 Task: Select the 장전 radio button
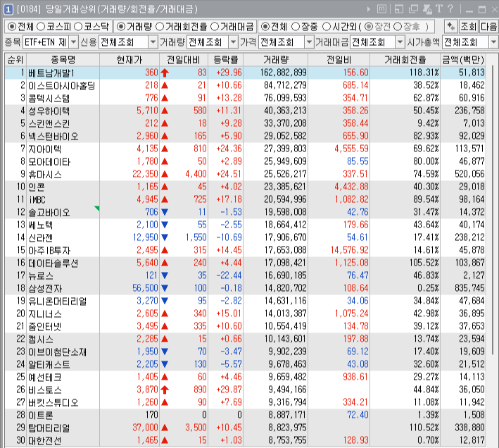(369, 27)
